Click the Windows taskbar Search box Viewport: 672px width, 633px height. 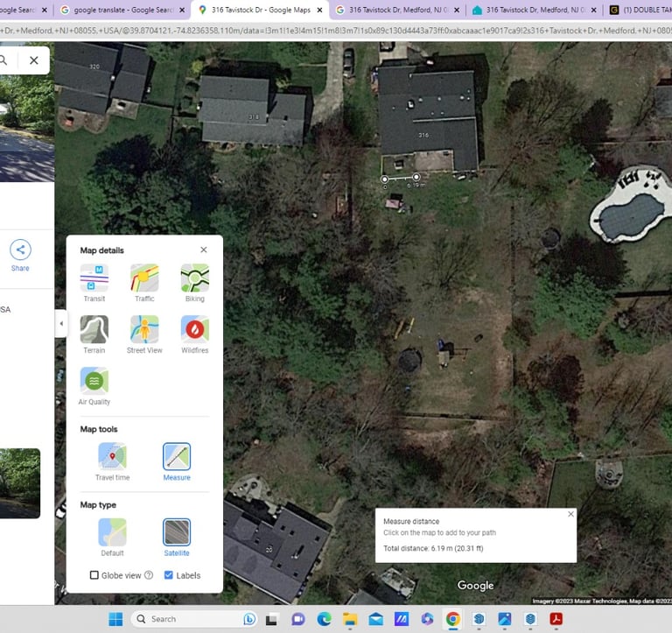[x=193, y=619]
